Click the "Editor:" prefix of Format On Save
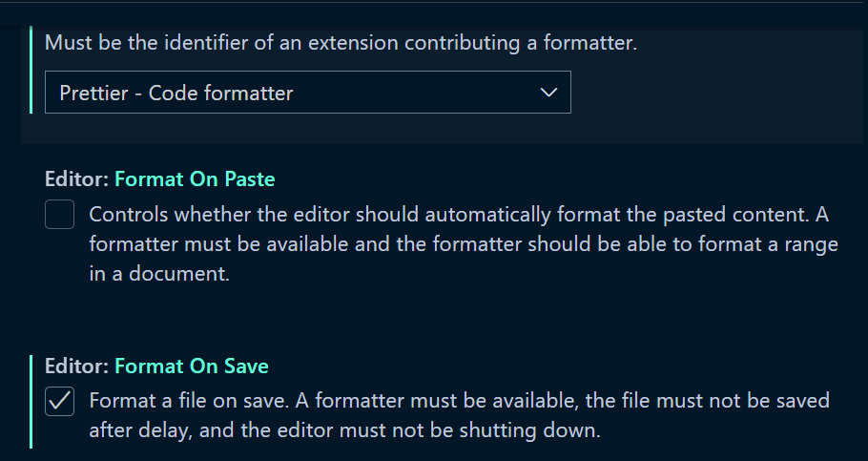This screenshot has width=868, height=461. (76, 367)
